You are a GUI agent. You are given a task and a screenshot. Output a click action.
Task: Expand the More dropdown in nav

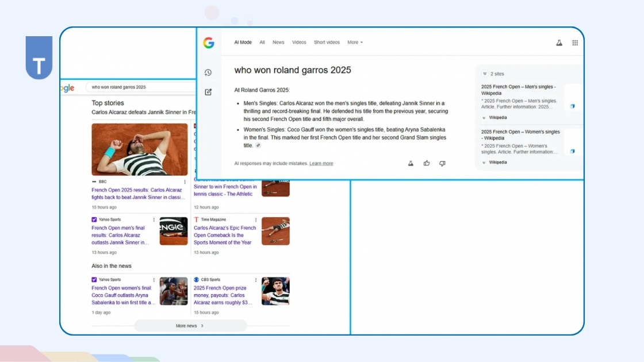(x=355, y=43)
